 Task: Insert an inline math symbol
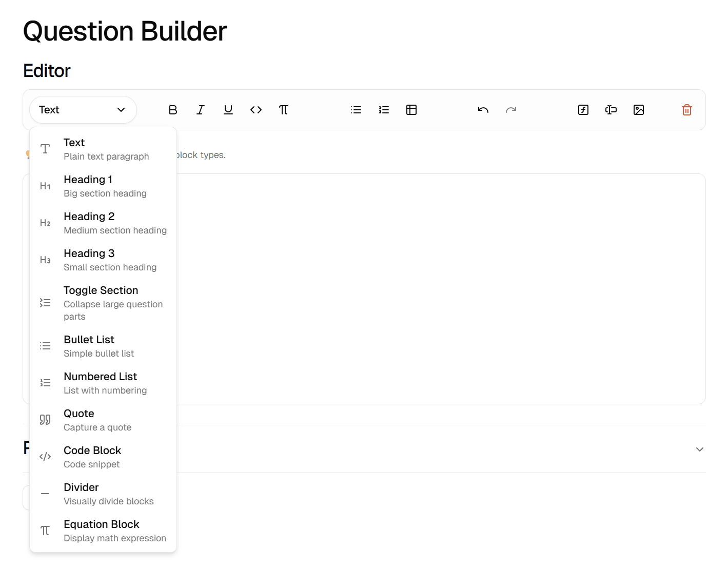point(284,109)
